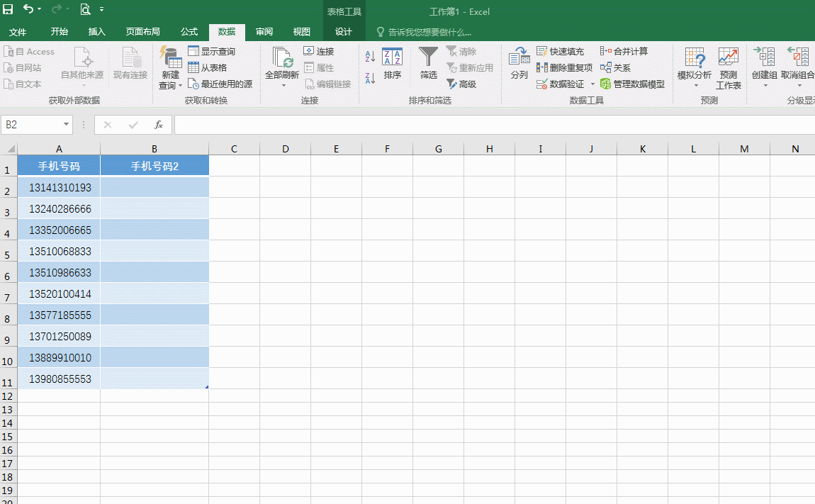Sort ascending with A to Z icon
The width and height of the screenshot is (815, 504).
pos(370,56)
